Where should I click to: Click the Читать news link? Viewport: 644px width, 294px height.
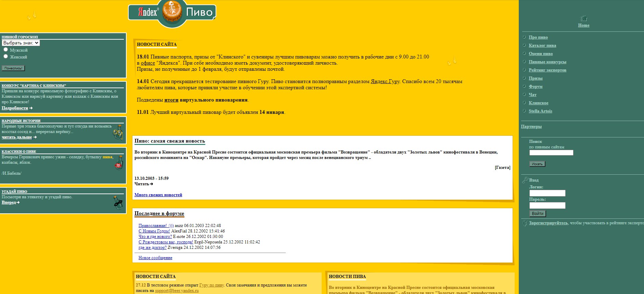(142, 184)
